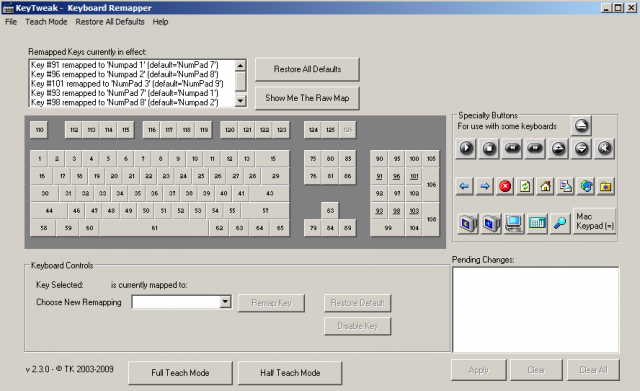
Task: Click scroll-up arrow in remapped keys list
Action: 240,65
